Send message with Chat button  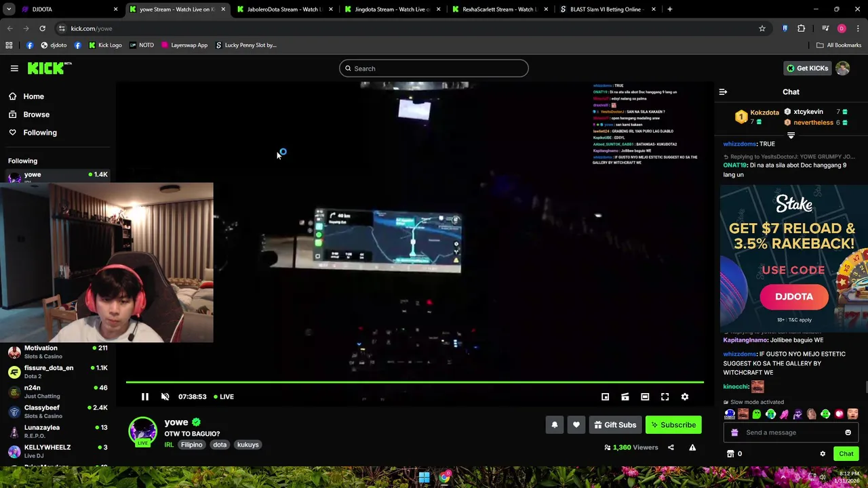[846, 454]
